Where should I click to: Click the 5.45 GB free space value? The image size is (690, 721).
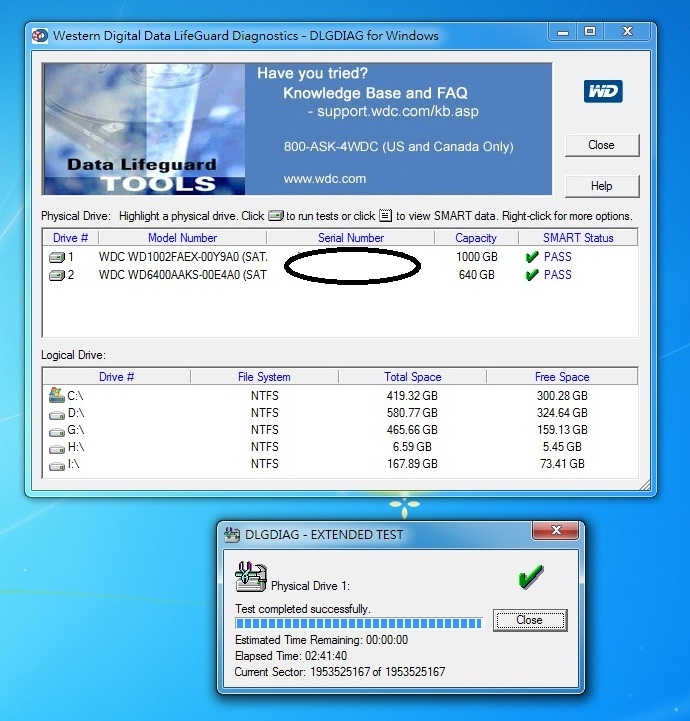562,447
